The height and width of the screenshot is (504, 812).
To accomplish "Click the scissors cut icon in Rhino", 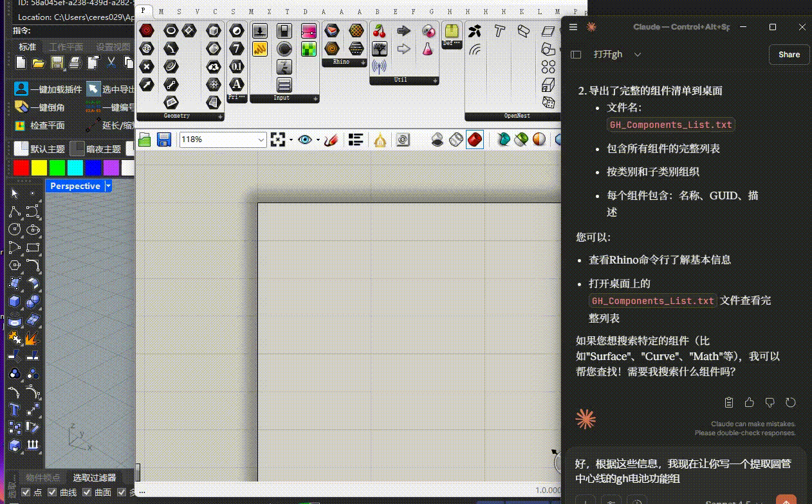I will click(111, 62).
